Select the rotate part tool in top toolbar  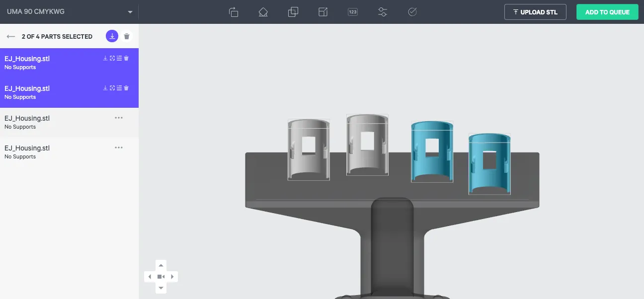pos(234,12)
